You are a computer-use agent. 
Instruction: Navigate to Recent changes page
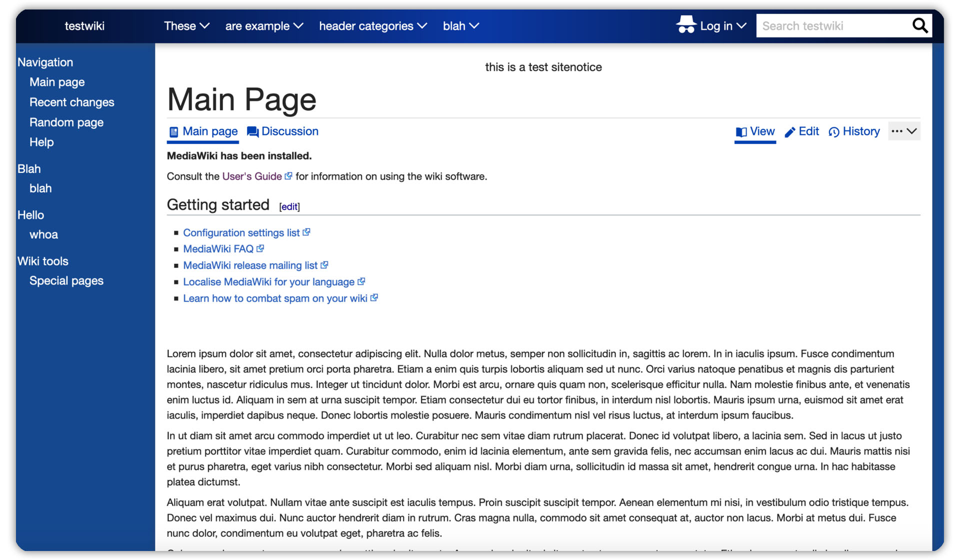coord(71,101)
